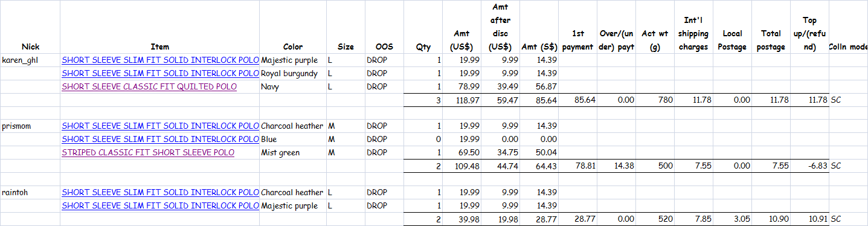The image size is (868, 226).
Task: Open raintoh's Charcoal heather polo link
Action: pos(160,193)
